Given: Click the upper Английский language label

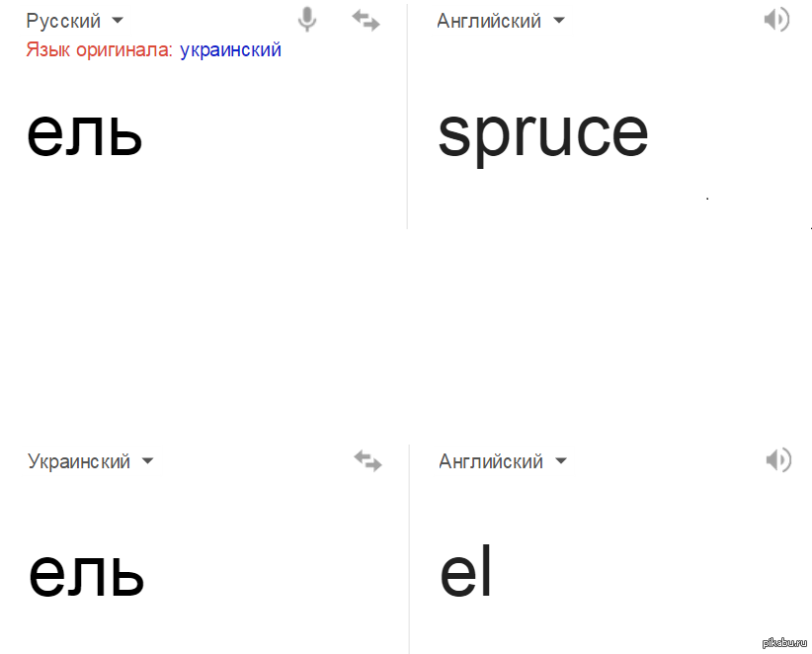Looking at the screenshot, I should click(489, 21).
